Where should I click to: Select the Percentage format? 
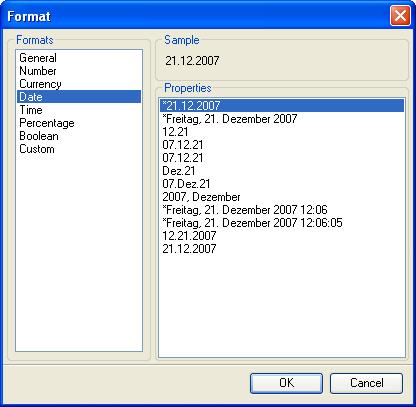[x=47, y=123]
